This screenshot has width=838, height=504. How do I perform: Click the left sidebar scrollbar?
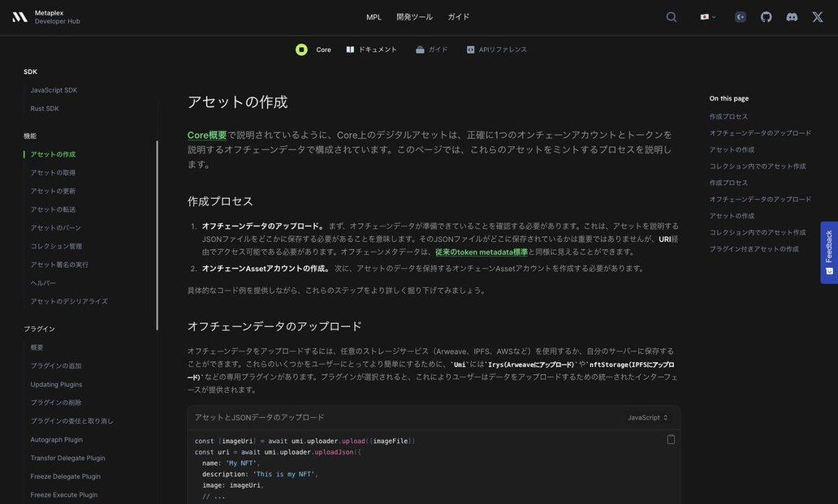click(157, 235)
